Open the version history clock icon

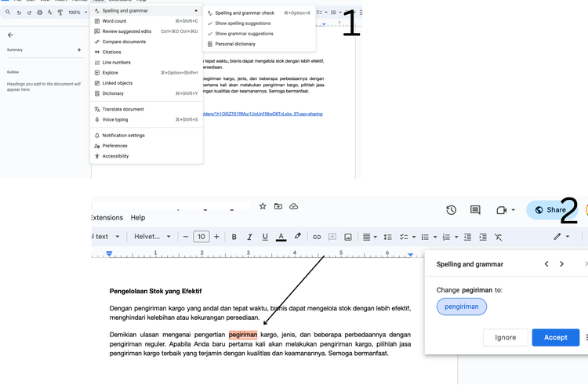452,210
